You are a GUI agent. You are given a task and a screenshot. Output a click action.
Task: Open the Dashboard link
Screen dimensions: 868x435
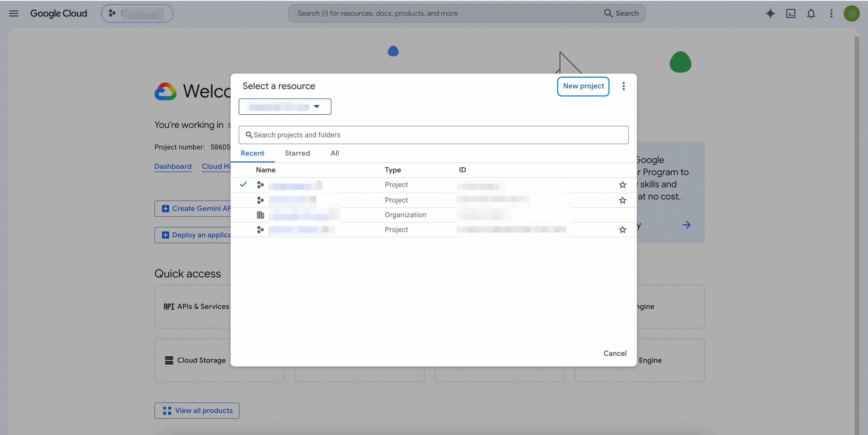pyautogui.click(x=173, y=166)
